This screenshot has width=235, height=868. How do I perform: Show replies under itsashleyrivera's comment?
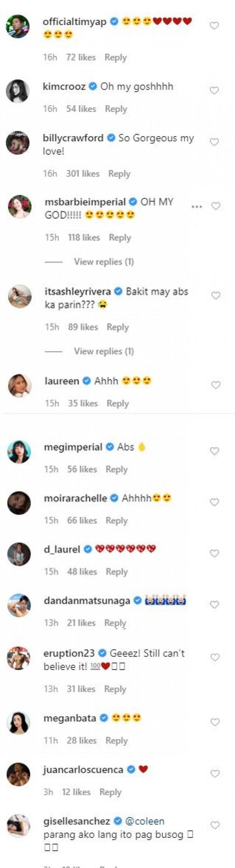coord(104,351)
